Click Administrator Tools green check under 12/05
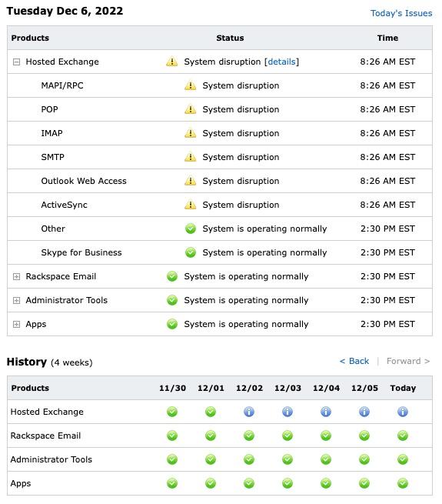Image resolution: width=442 pixels, height=504 pixels. 364,459
